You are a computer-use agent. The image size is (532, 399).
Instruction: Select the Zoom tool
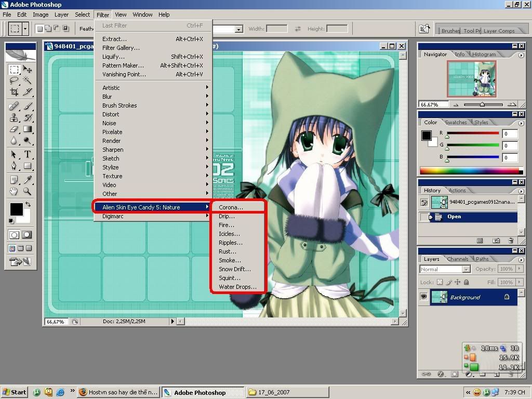[28, 191]
